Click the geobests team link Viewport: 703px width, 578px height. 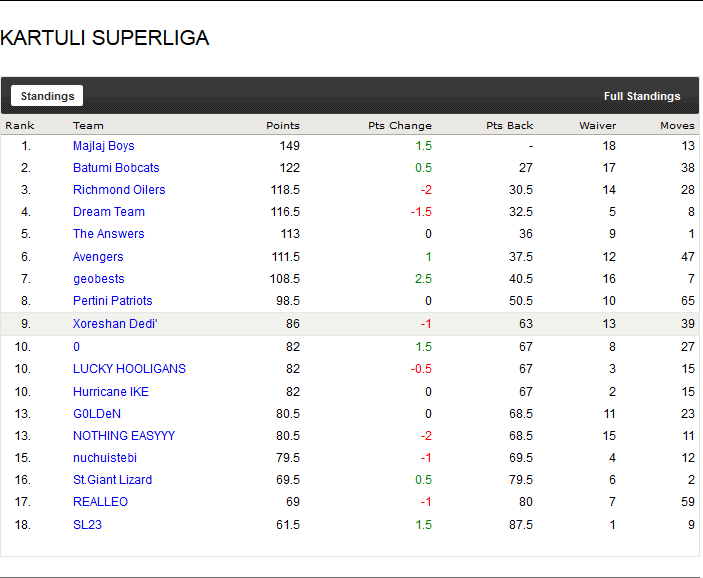(x=99, y=279)
